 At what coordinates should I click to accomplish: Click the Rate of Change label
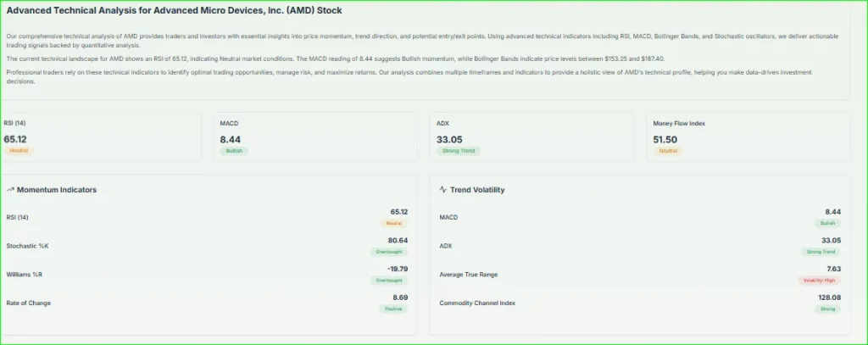tap(28, 303)
